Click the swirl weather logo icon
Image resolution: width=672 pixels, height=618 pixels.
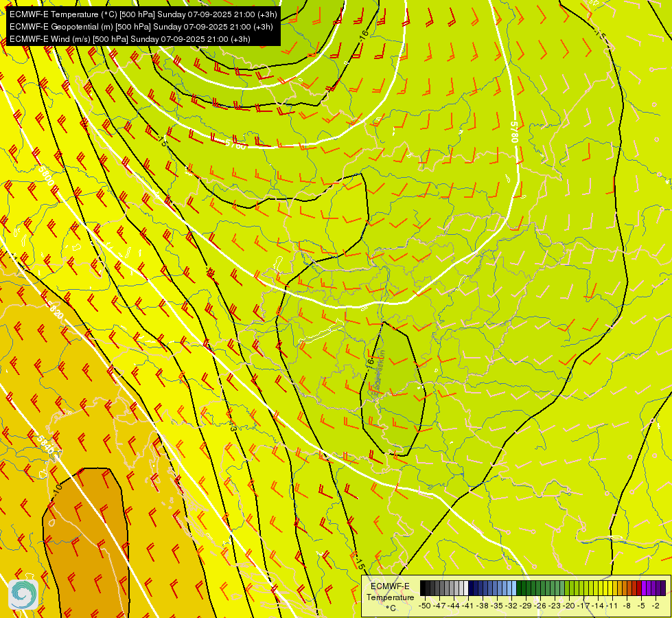tap(23, 595)
